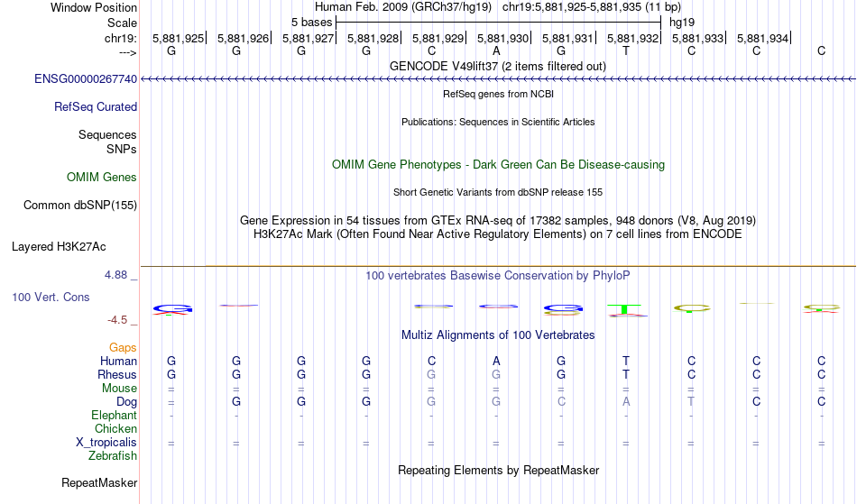Image resolution: width=857 pixels, height=504 pixels.
Task: Click the 100 Vert. Cons track label
Action: pos(51,297)
